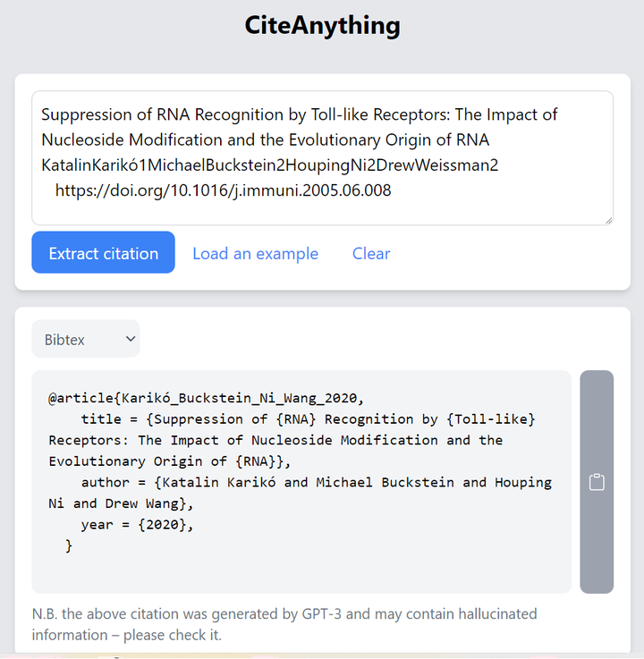
Task: Click the @article citation key line
Action: click(206, 398)
